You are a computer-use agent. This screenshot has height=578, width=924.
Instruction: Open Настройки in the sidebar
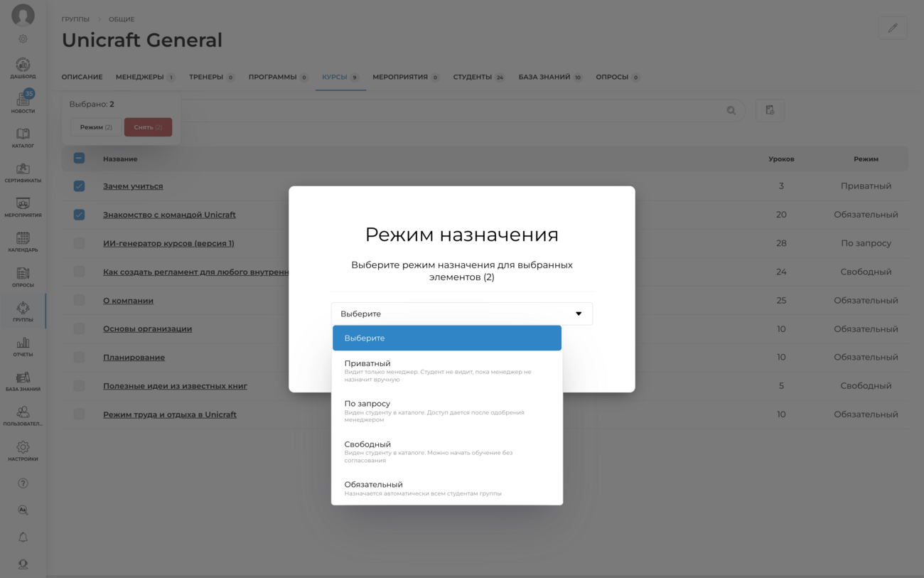pos(23,451)
